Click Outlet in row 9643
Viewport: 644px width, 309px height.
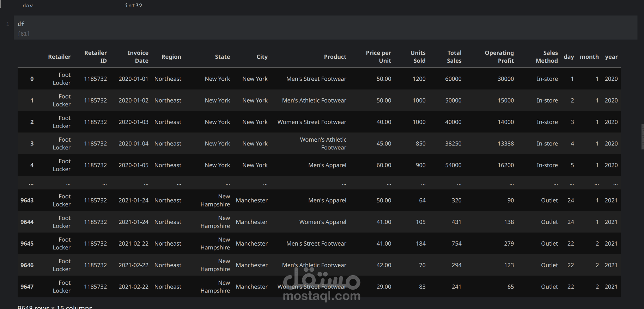(x=549, y=200)
